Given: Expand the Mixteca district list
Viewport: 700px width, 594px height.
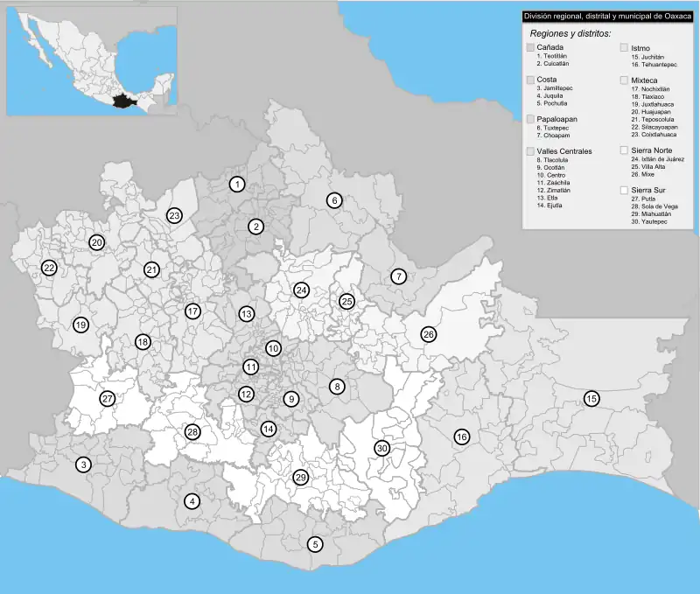Looking at the screenshot, I should coord(644,80).
